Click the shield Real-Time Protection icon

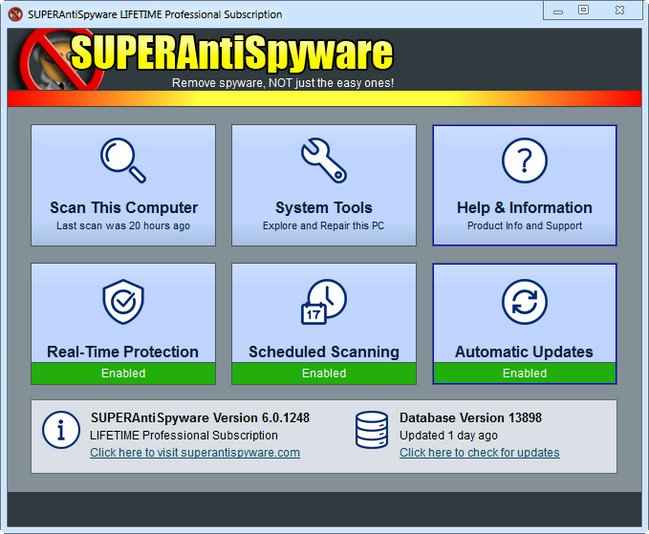[123, 301]
